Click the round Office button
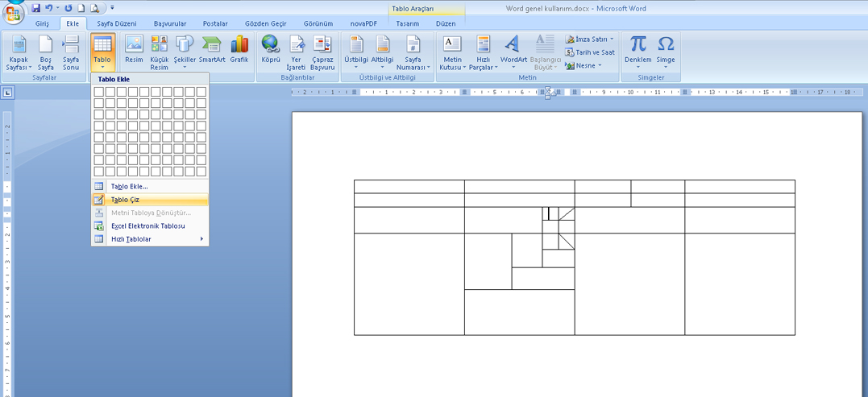Screen dimensions: 868x397 [13, 12]
